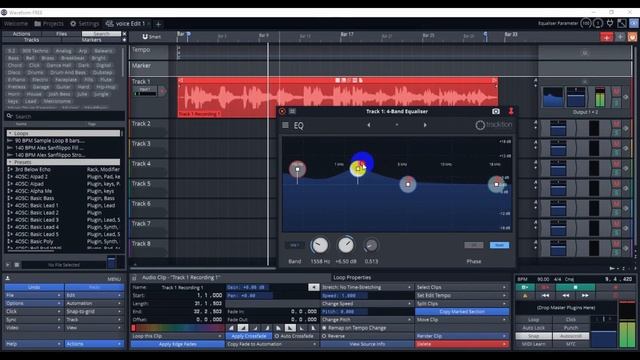Toggle the EQ plugin power button

(x=282, y=111)
